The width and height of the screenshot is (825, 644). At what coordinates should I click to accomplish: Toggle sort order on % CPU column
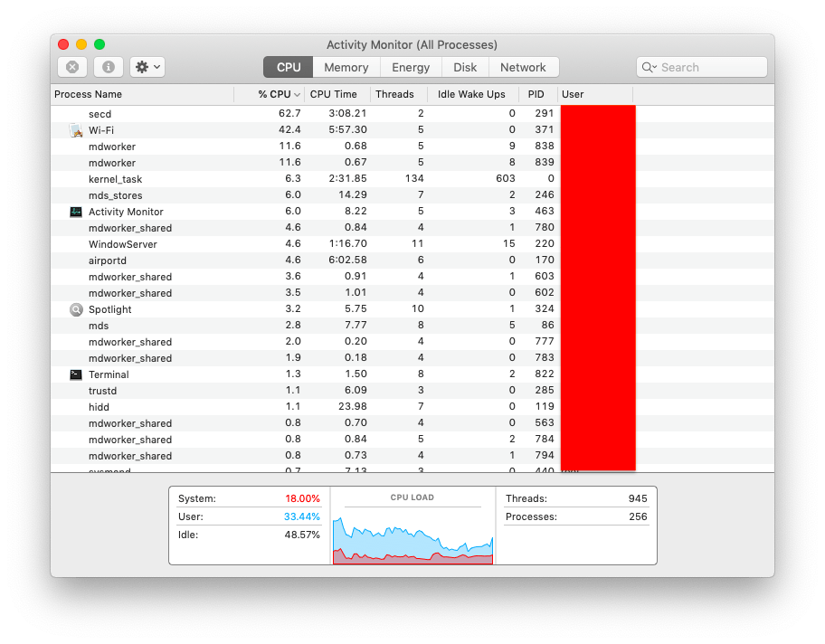coord(270,94)
